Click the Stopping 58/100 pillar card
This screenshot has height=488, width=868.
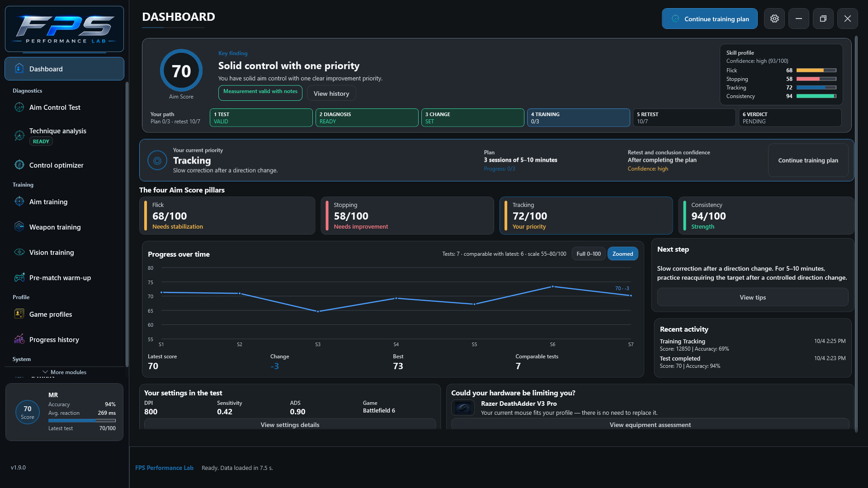[407, 216]
